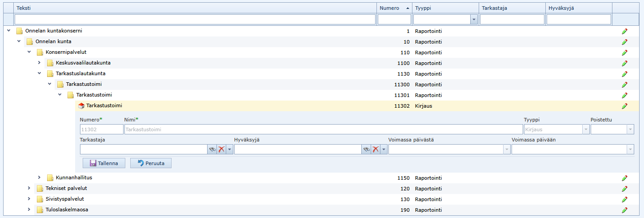Screen dimensions: 644x218
Task: Expand the Tekniset palvelut folder
Action: tap(29, 188)
